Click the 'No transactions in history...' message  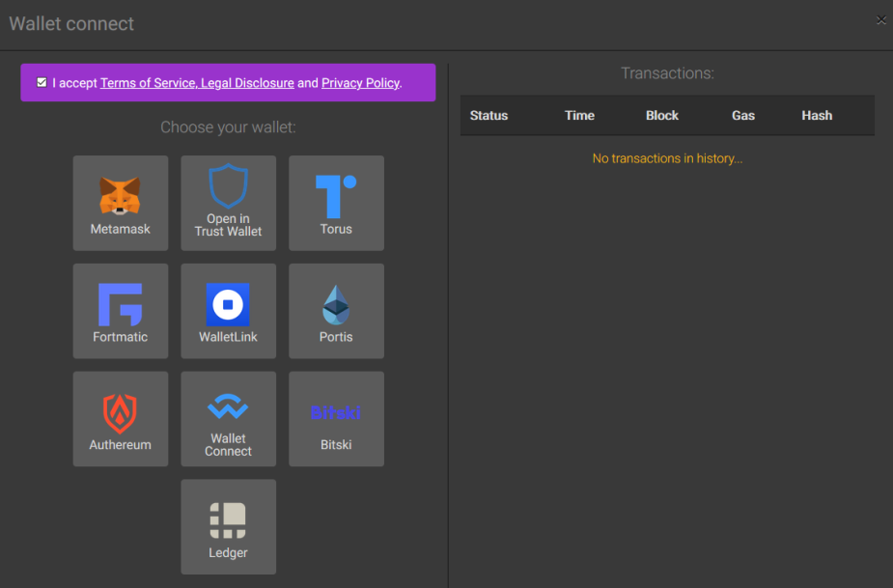(667, 158)
